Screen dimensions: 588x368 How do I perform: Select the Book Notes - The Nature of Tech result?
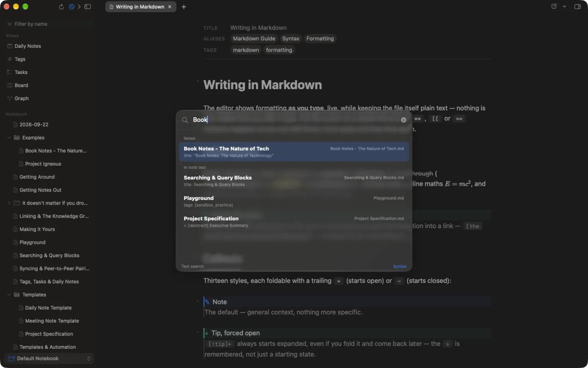(294, 152)
